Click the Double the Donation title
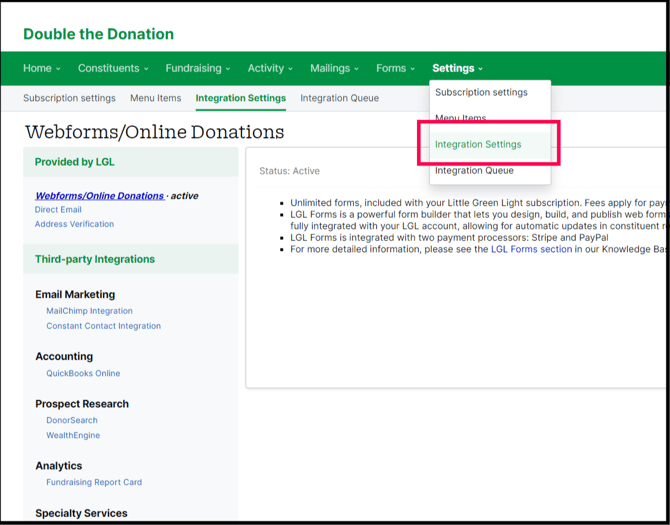 pyautogui.click(x=98, y=34)
